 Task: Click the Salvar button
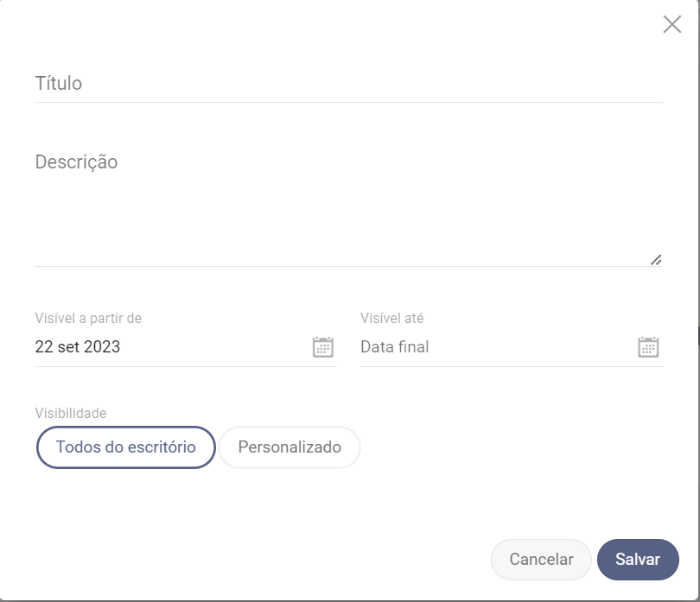638,559
